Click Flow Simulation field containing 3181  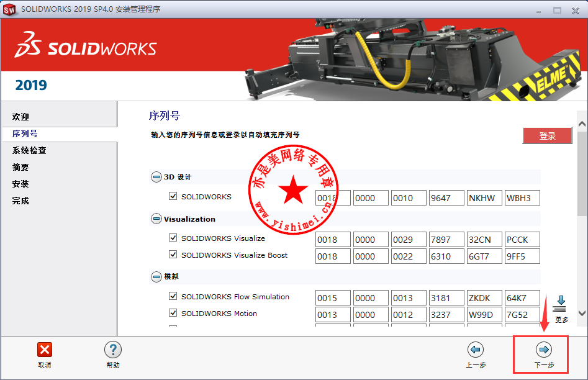coord(446,298)
